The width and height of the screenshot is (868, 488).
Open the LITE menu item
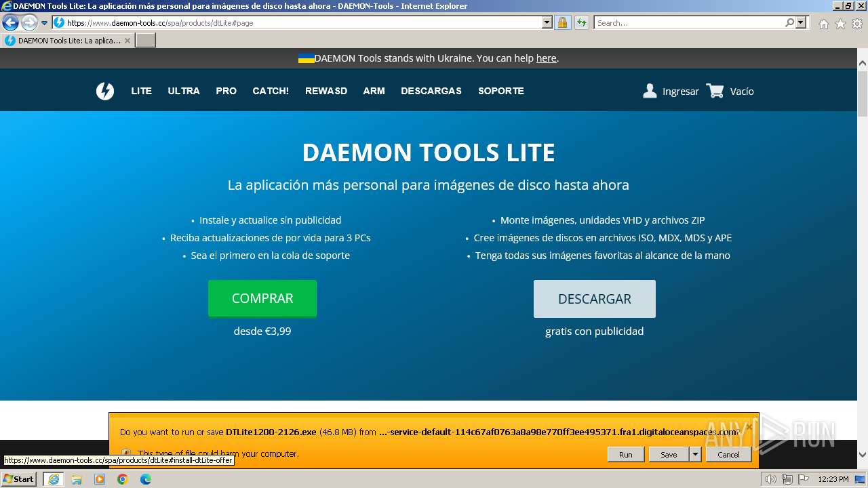[x=141, y=91]
